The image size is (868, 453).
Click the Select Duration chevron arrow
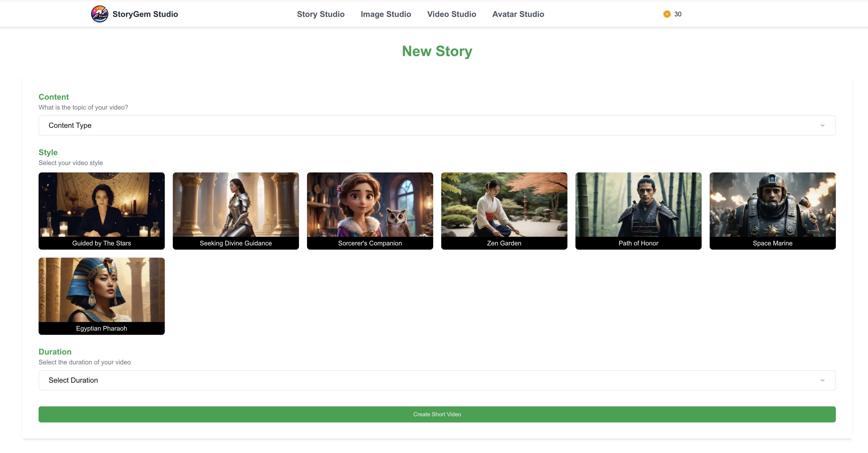pyautogui.click(x=822, y=380)
